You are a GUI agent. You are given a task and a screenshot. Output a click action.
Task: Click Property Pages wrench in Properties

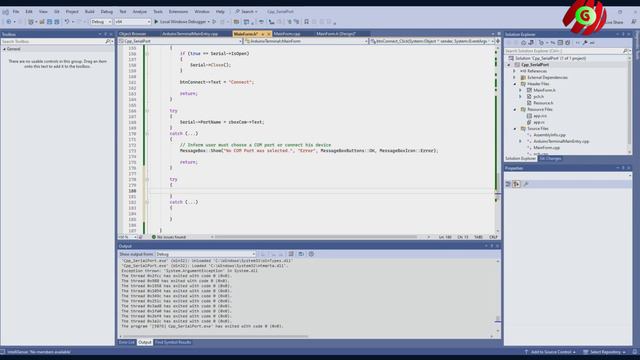point(526,184)
